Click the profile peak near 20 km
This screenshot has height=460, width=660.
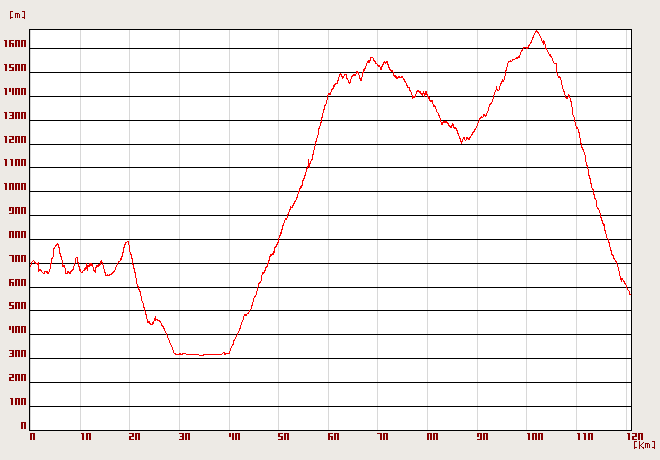[127, 242]
